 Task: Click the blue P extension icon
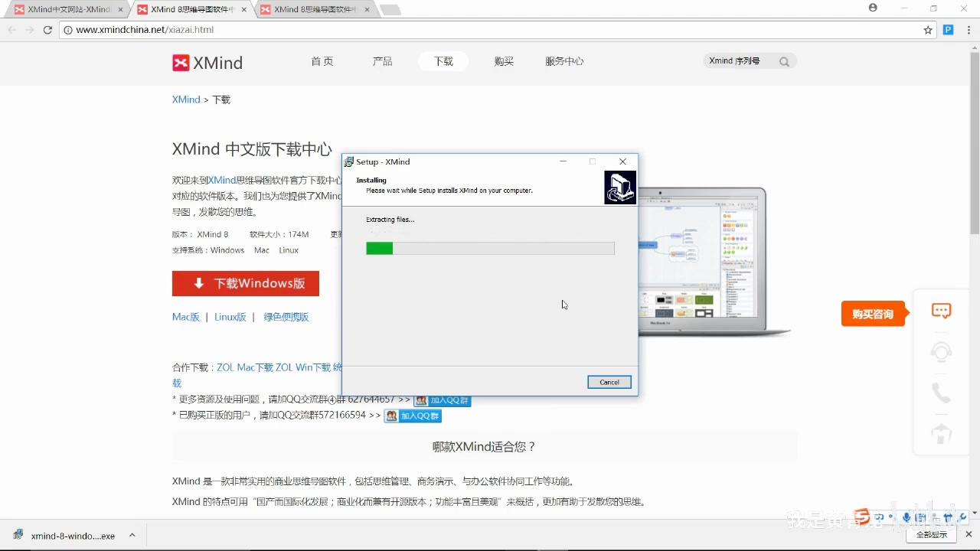(948, 30)
